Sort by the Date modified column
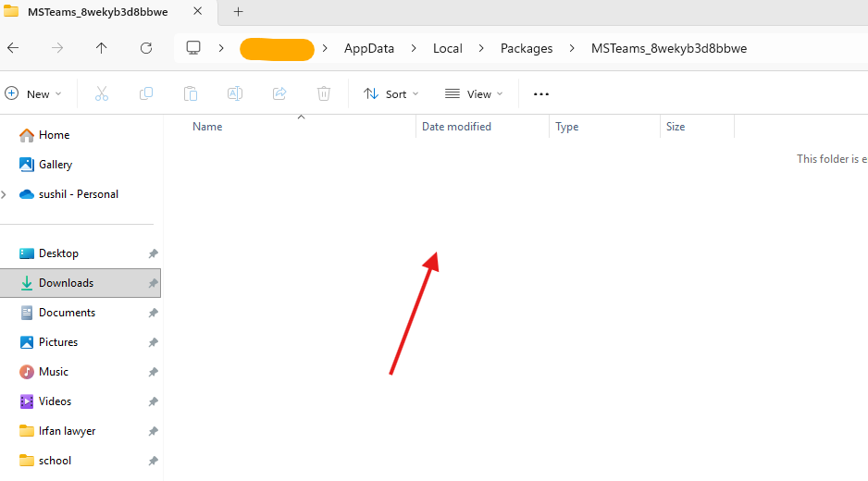 [x=456, y=127]
